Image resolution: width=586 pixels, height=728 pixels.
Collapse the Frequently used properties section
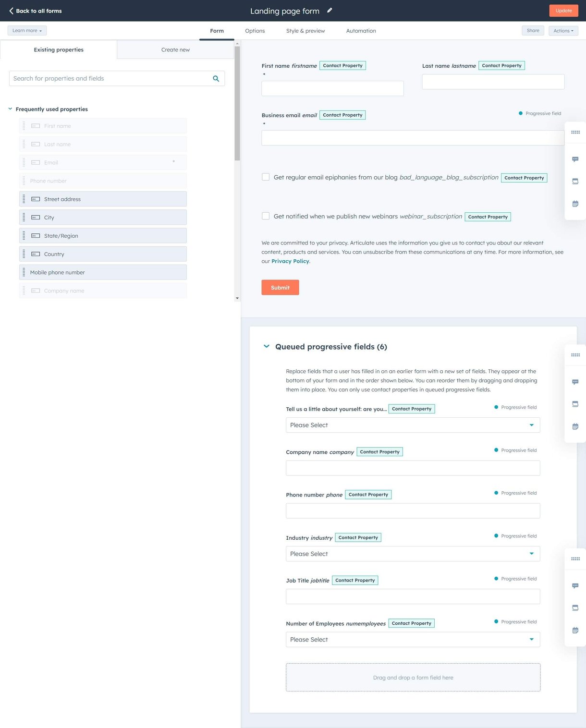click(x=10, y=109)
